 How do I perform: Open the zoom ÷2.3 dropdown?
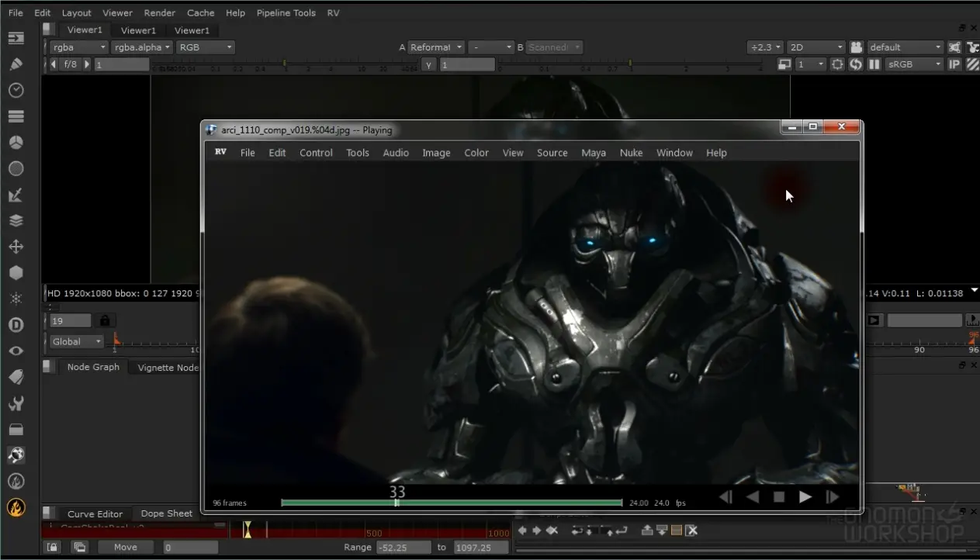point(765,47)
